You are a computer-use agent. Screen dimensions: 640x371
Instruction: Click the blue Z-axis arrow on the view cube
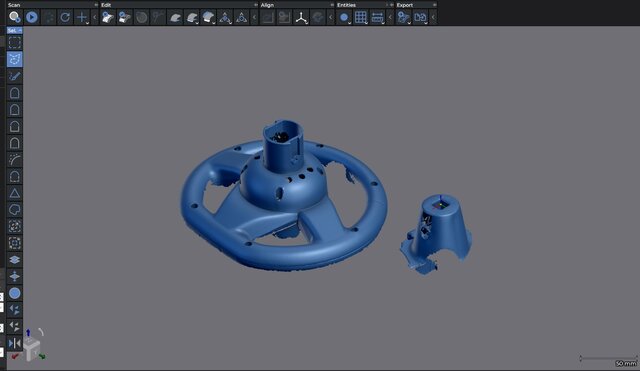[28, 333]
